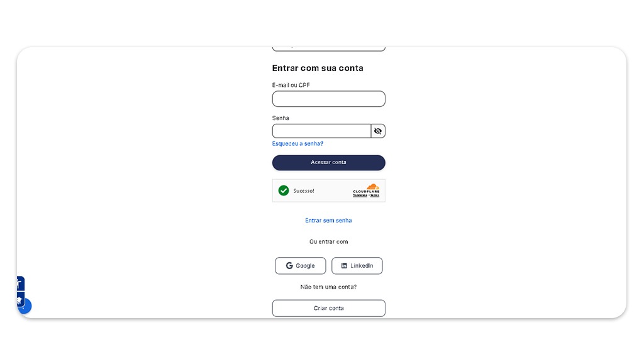
Task: Sign in with the Google icon button
Action: click(301, 266)
